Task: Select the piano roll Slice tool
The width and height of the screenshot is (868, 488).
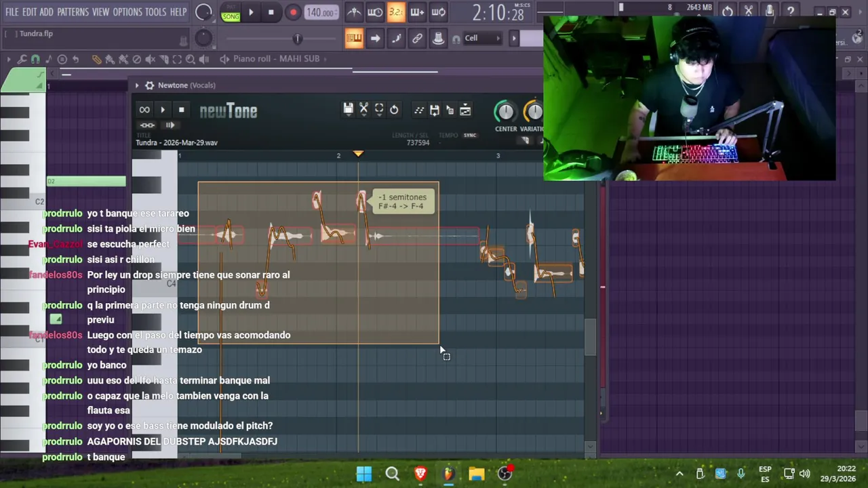Action: click(163, 59)
